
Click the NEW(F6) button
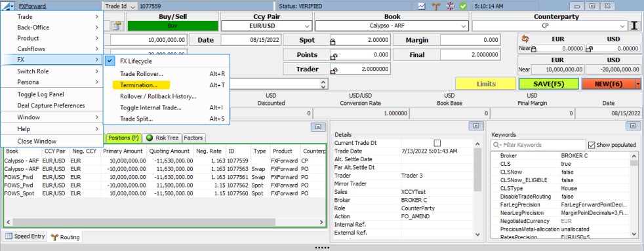click(609, 84)
